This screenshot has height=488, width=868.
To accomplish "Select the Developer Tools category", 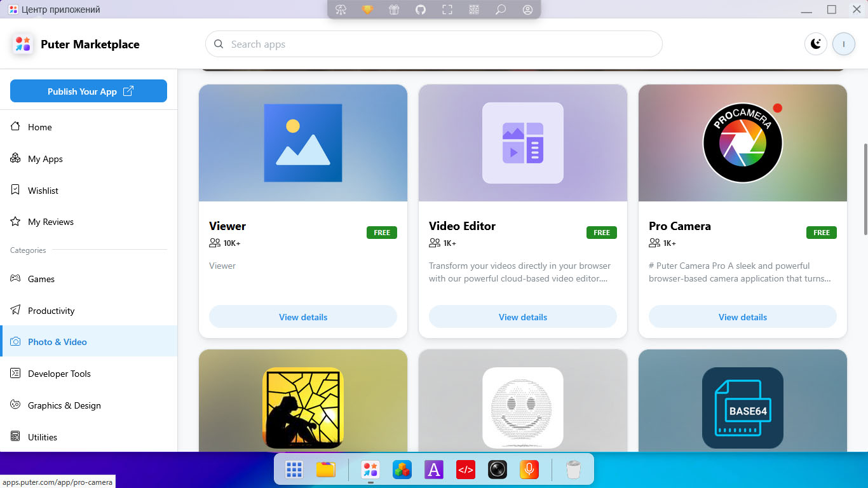I will tap(88, 374).
